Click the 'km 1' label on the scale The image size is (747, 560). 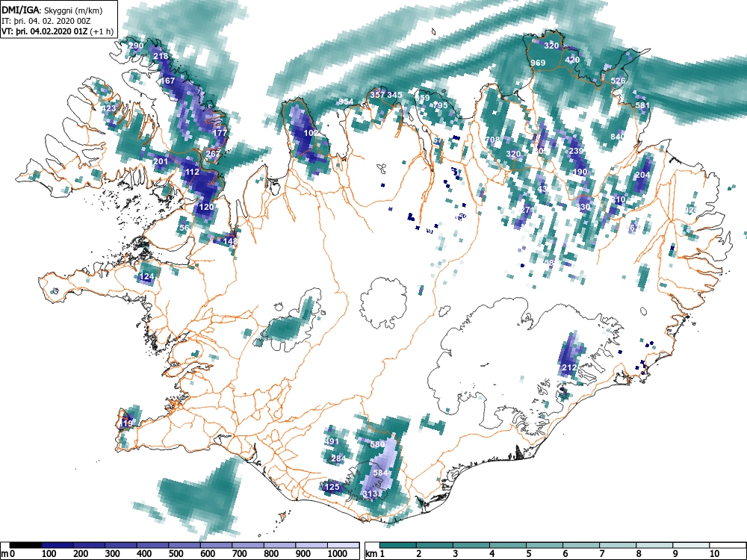tap(374, 554)
